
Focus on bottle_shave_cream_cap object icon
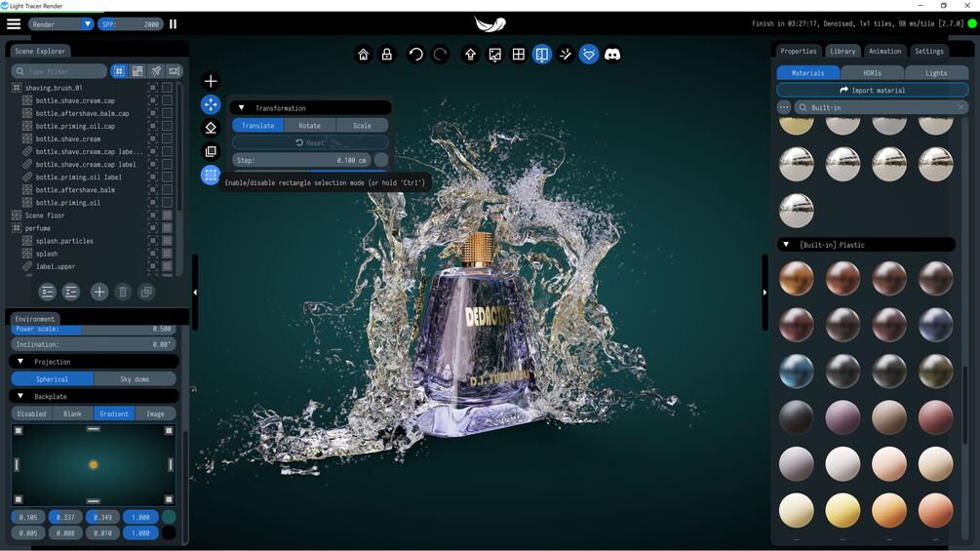pos(152,99)
